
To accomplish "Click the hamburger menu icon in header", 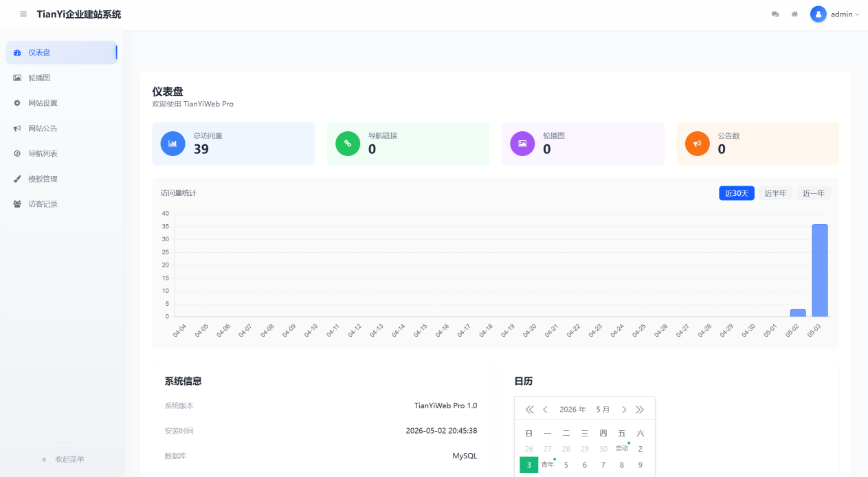I will click(x=23, y=14).
